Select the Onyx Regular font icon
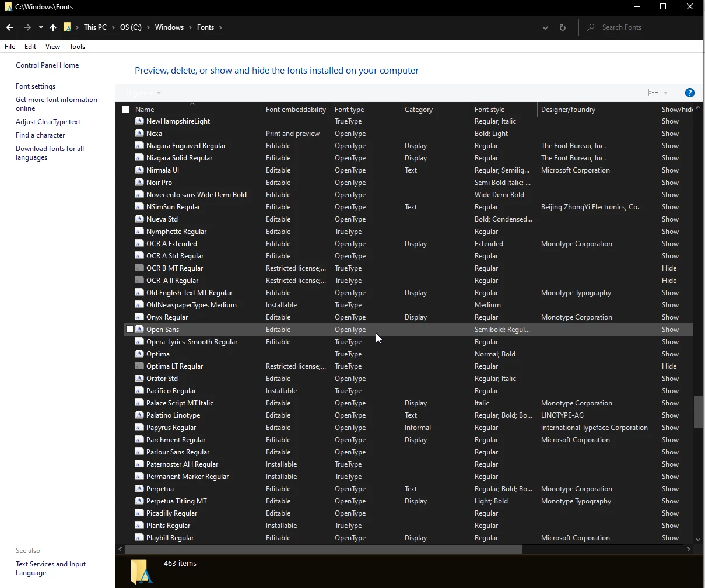This screenshot has width=705, height=588. coord(139,317)
